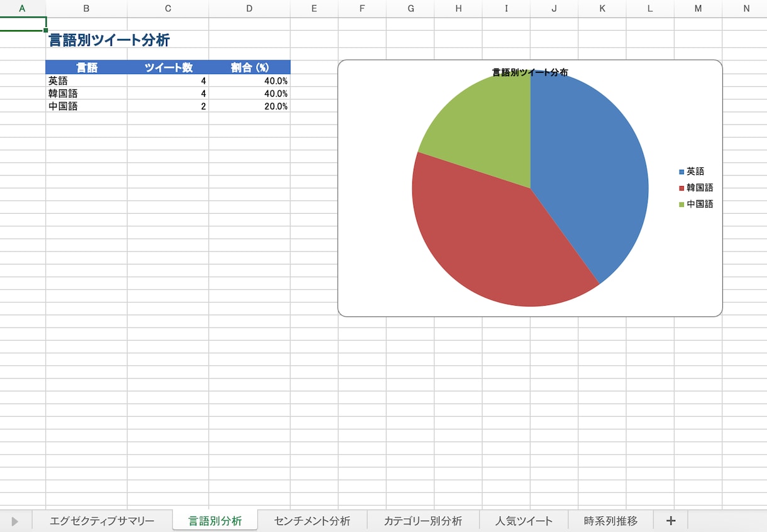Screen dimensions: 767x532
Task: Click the 言語別ツイート分析 title cell
Action: click(x=109, y=40)
